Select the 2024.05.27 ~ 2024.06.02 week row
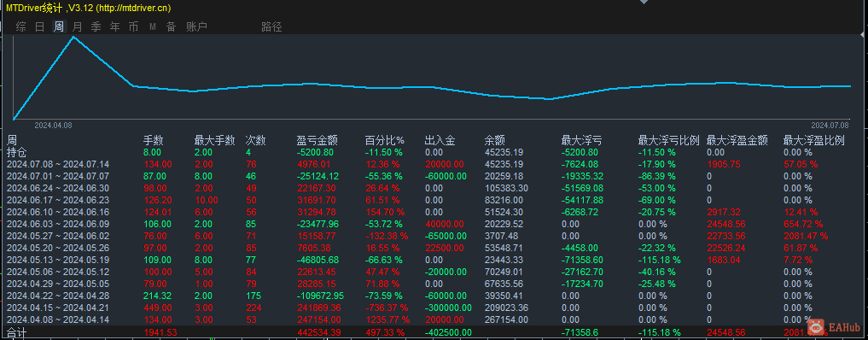Image resolution: width=868 pixels, height=340 pixels. [x=434, y=236]
